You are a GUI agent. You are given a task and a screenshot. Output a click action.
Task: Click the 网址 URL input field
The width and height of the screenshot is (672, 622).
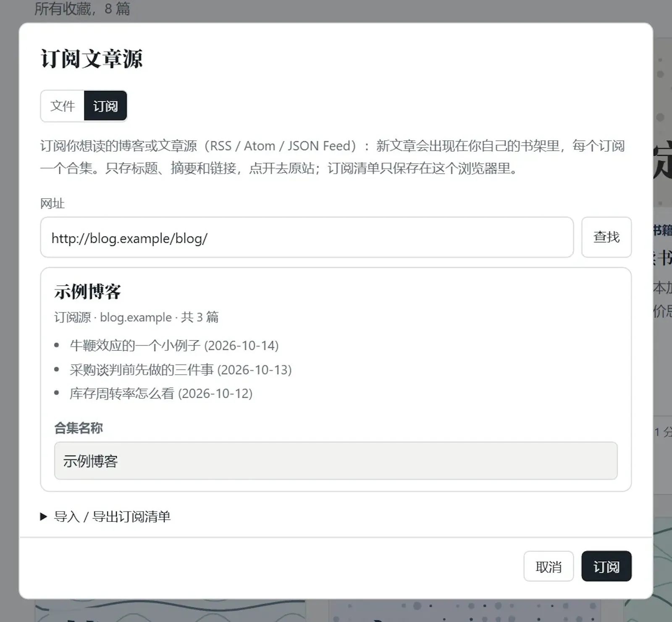coord(307,237)
